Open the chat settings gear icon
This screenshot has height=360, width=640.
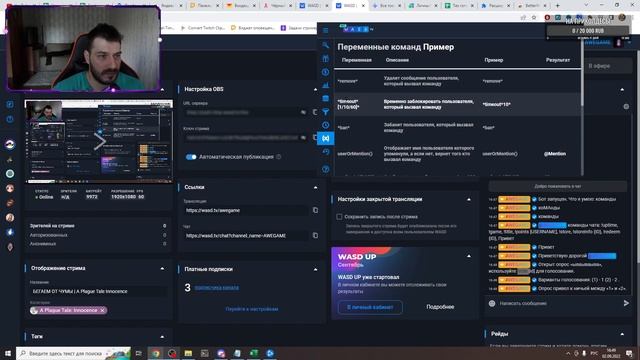tap(626, 107)
